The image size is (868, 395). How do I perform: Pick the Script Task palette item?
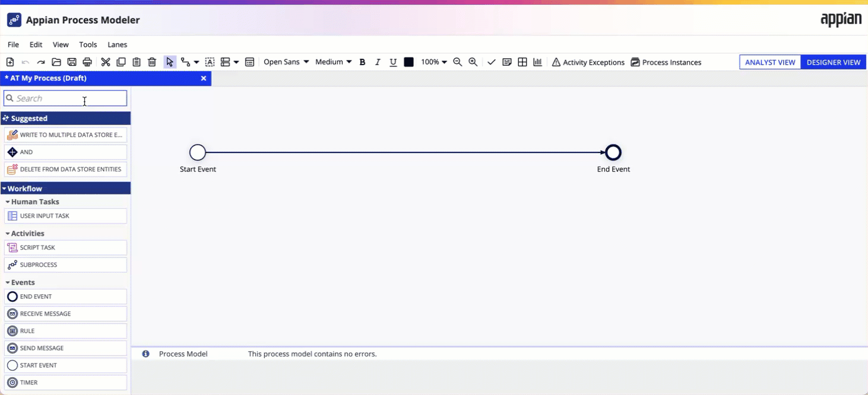[65, 248]
